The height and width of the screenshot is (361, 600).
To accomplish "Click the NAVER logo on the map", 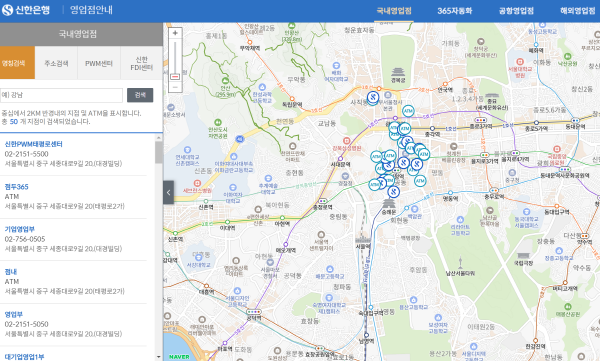I will [179, 357].
